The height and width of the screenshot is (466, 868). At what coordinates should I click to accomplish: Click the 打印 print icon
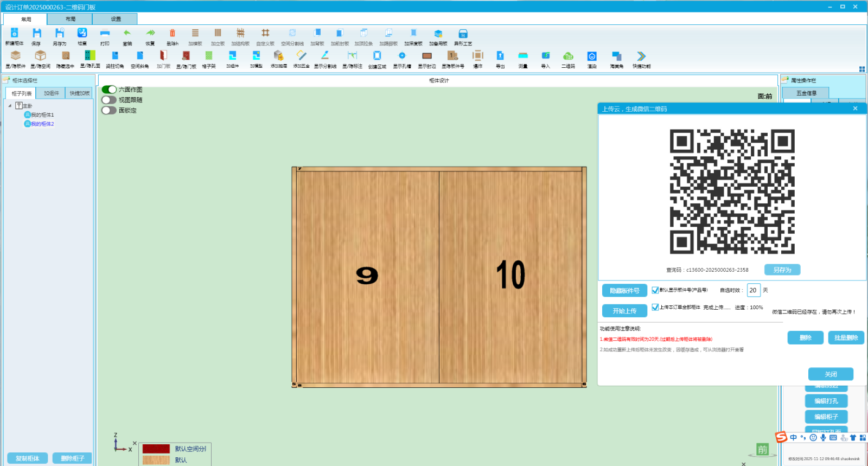click(x=105, y=34)
